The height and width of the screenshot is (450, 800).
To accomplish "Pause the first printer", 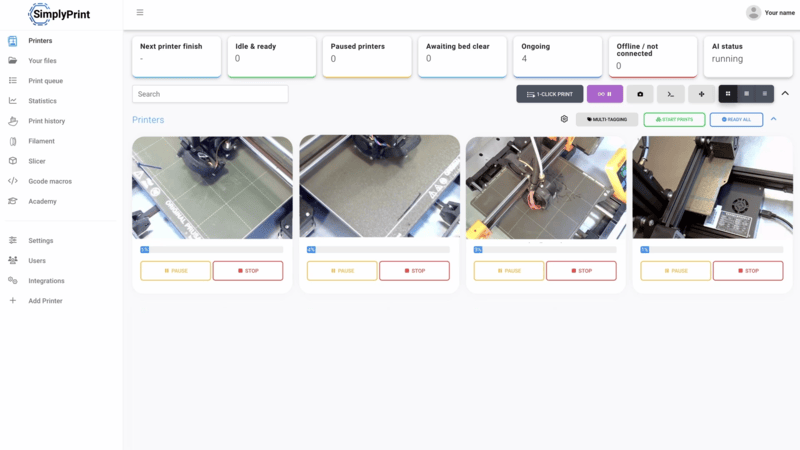I will tap(176, 271).
